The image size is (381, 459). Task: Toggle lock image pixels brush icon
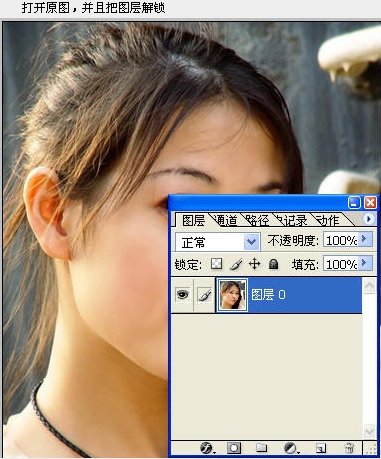point(236,264)
